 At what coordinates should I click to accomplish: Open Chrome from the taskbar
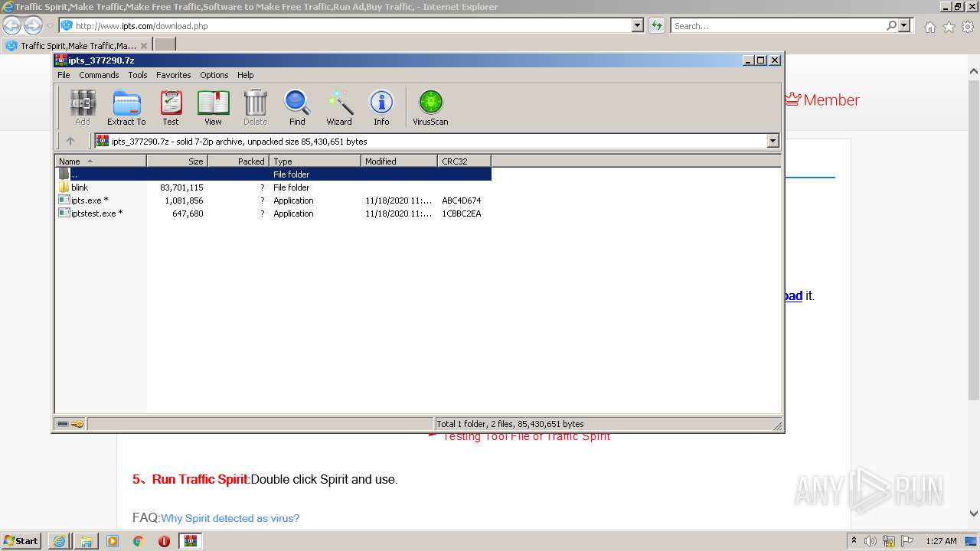click(139, 541)
